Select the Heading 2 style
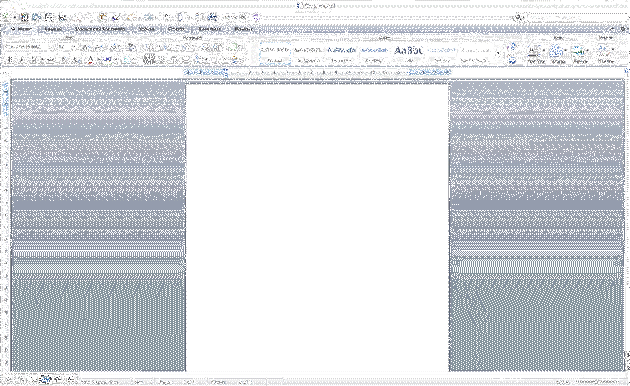Image resolution: width=630 pixels, height=386 pixels. [374, 54]
